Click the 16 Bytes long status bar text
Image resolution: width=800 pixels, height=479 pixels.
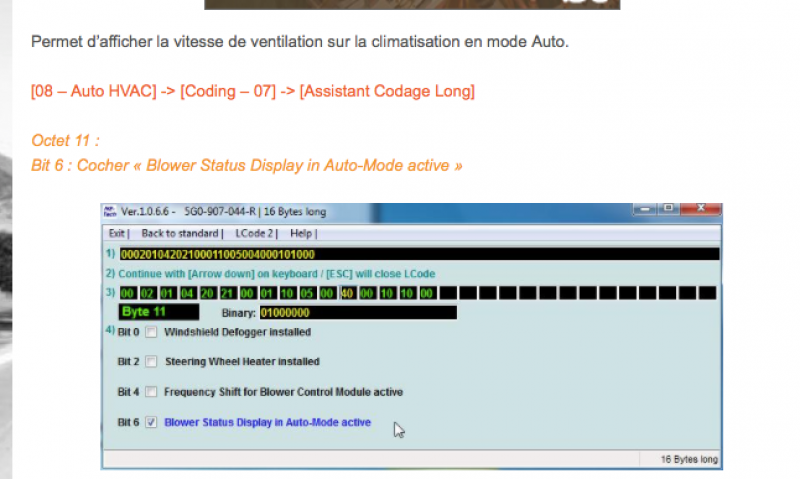[x=689, y=459]
